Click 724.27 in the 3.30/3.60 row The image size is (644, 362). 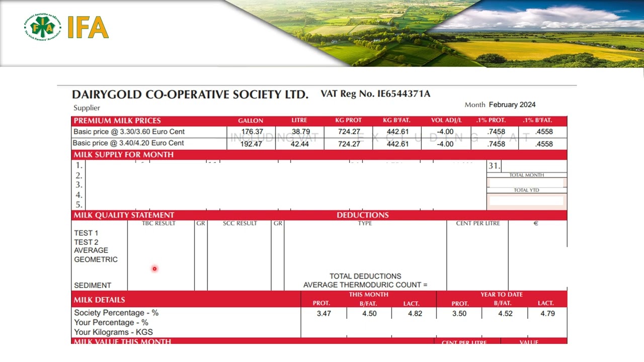coord(349,132)
